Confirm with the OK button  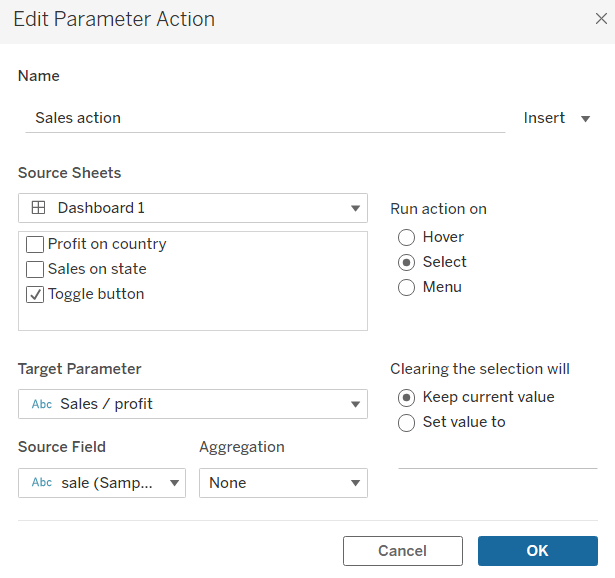pos(537,551)
